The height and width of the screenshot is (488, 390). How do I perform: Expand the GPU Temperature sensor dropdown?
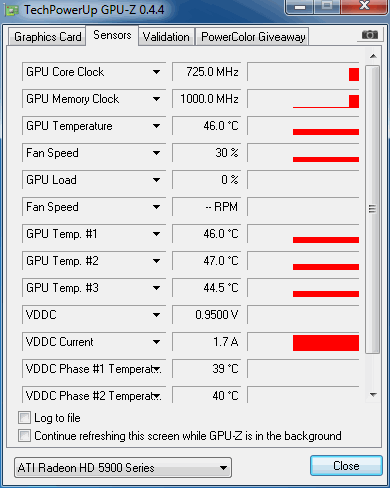point(156,126)
